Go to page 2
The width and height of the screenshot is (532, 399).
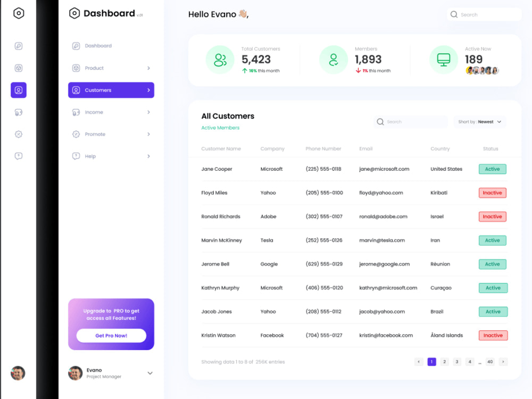(x=444, y=362)
